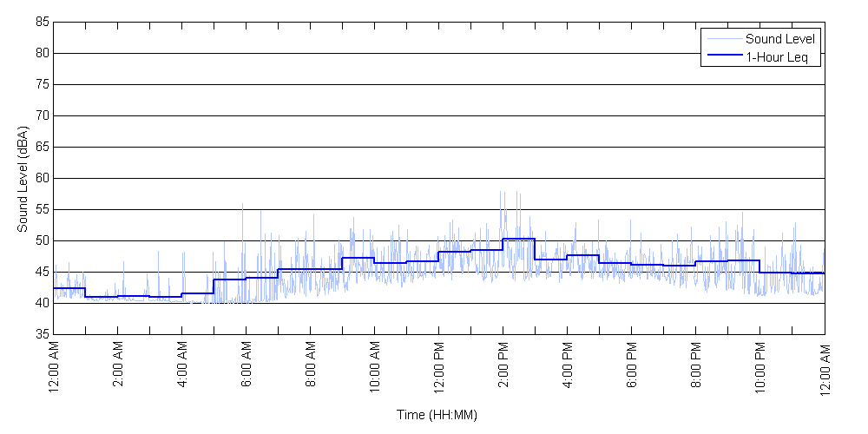This screenshot has width=868, height=434.
Task: Click the 45 dBA axis tick label
Action: pyautogui.click(x=42, y=272)
